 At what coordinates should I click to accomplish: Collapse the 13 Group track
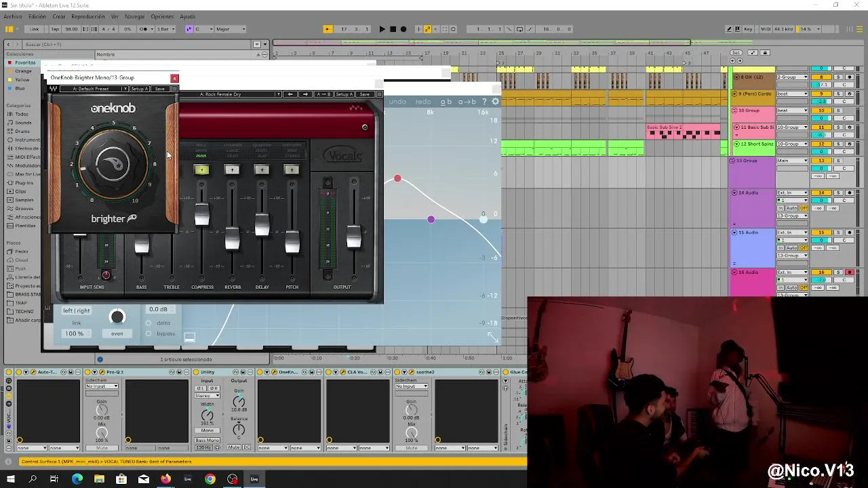point(734,161)
